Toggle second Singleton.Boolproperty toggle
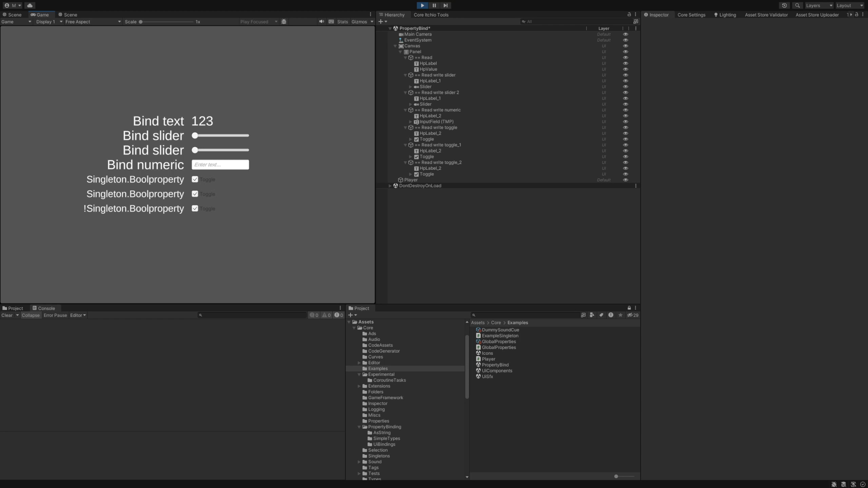Image resolution: width=868 pixels, height=488 pixels. [x=194, y=194]
